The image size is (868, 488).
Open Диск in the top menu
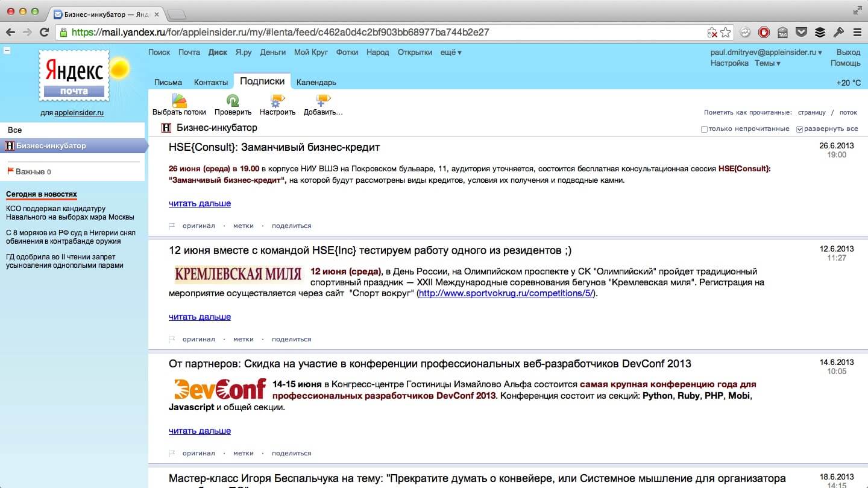218,52
